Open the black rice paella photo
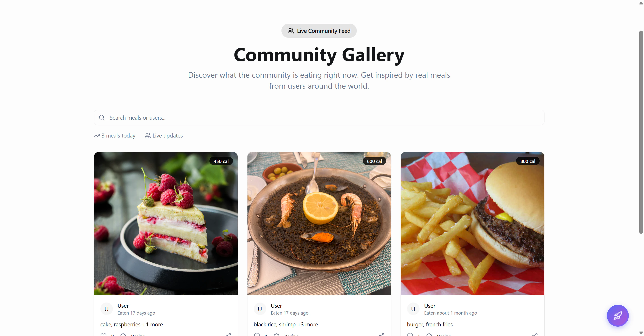Image resolution: width=644 pixels, height=336 pixels. point(319,224)
